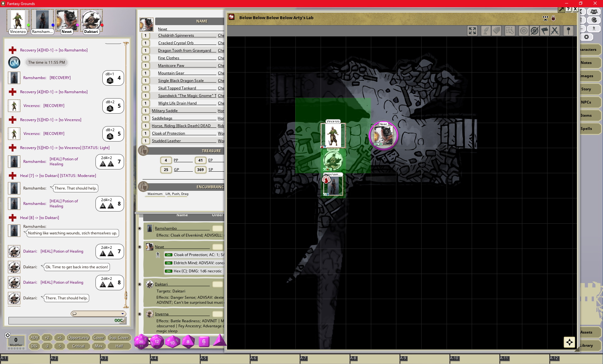This screenshot has height=364, width=603.
Task: Open the NPCs sidebar tab
Action: point(590,102)
